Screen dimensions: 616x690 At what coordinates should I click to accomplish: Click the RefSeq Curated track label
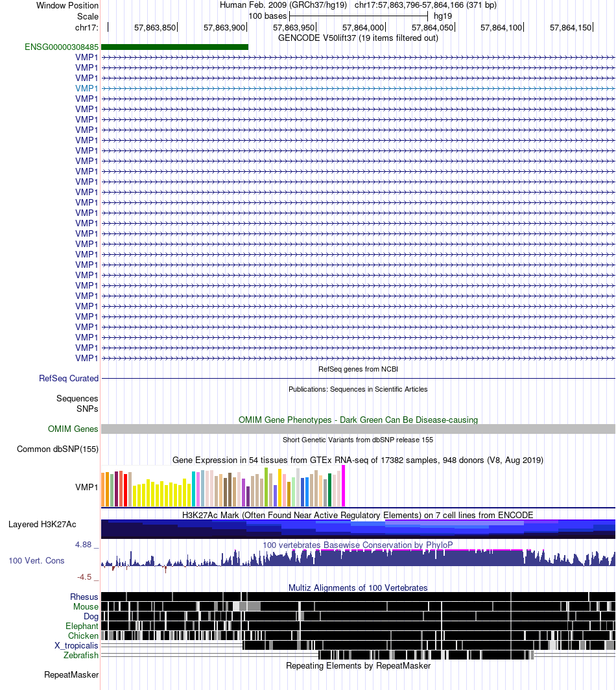coord(69,379)
